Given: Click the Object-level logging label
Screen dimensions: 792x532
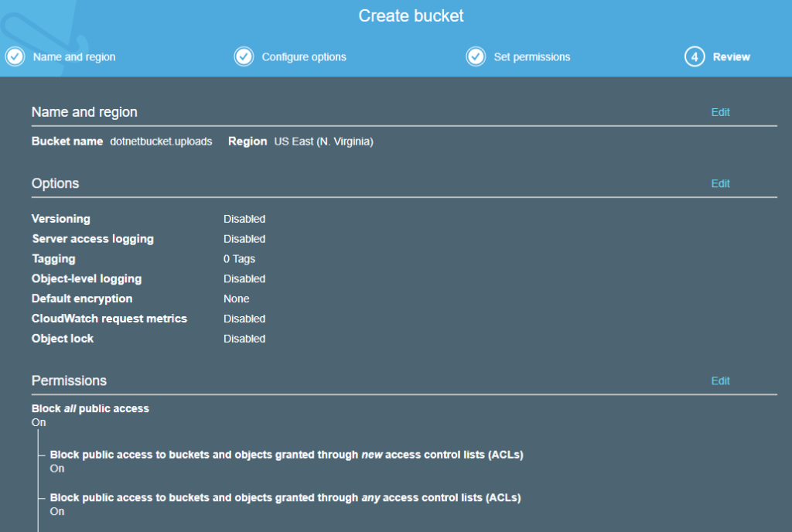Looking at the screenshot, I should pos(87,278).
